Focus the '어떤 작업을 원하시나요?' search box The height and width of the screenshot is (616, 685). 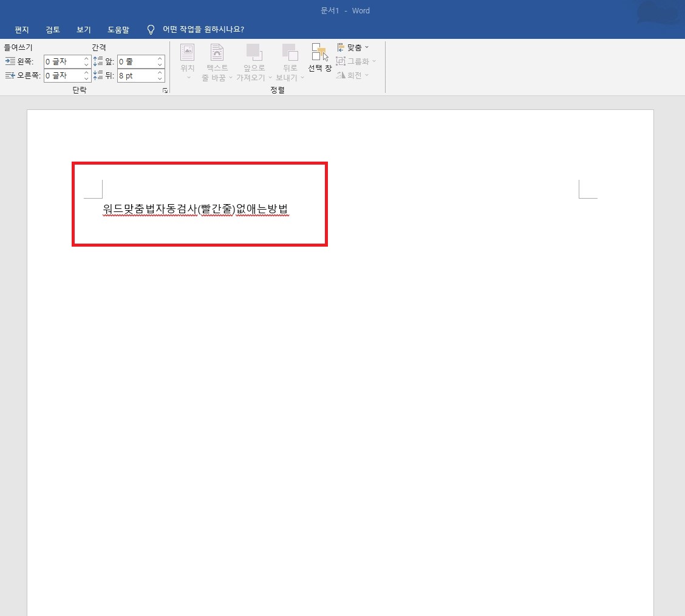(203, 29)
